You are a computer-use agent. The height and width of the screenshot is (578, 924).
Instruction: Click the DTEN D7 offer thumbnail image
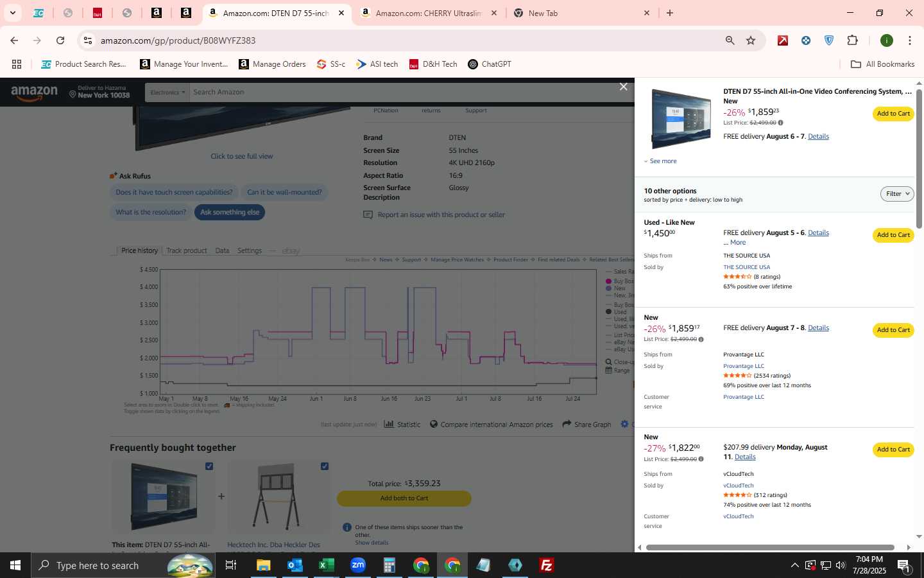(680, 119)
